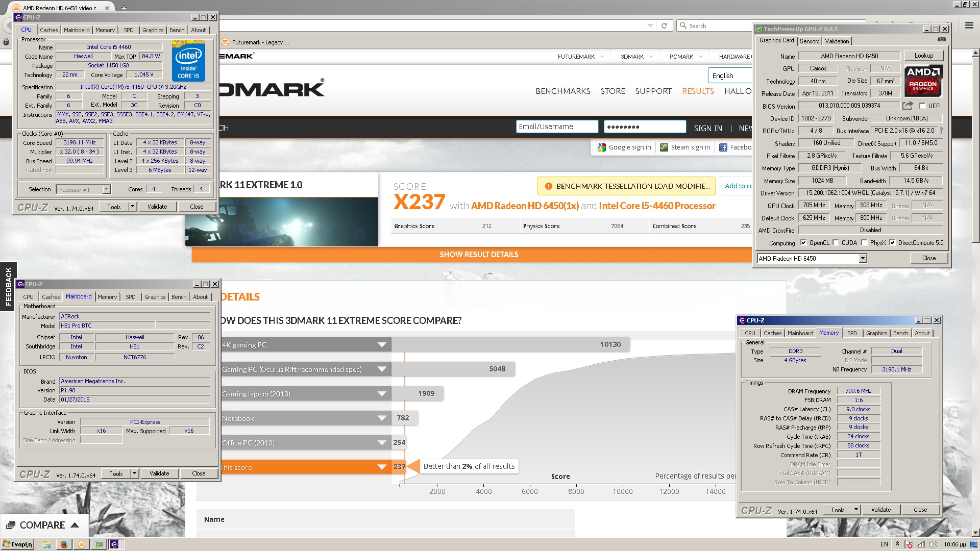Image resolution: width=980 pixels, height=551 pixels.
Task: Click the Firefox taskbar icon
Action: pyautogui.click(x=64, y=544)
